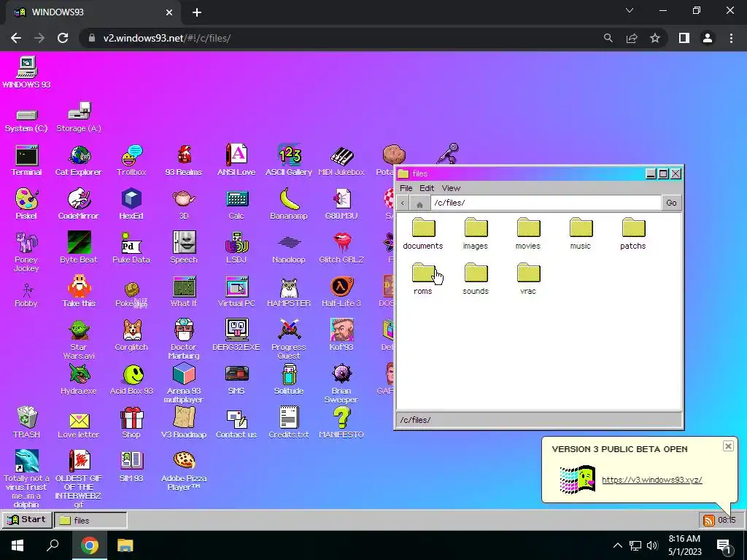
Task: Open the TRASH bin icon
Action: coord(27,422)
